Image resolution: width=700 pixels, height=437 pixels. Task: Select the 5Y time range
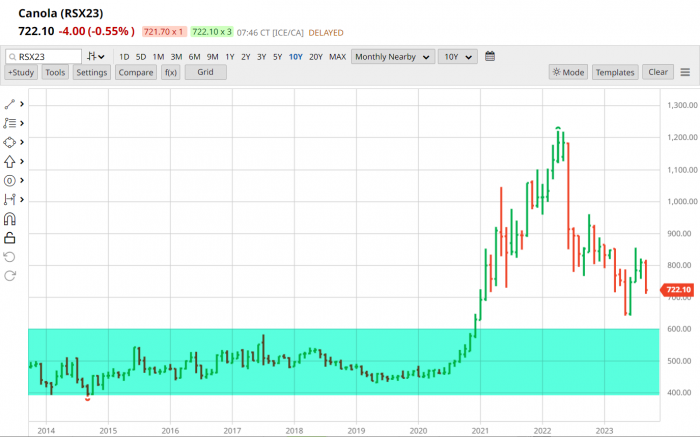pos(278,57)
